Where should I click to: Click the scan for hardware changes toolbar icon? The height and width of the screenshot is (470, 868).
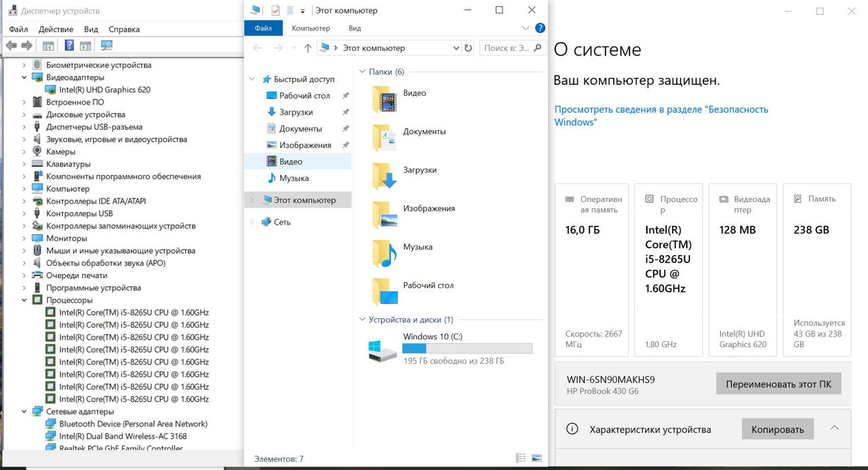coord(106,46)
